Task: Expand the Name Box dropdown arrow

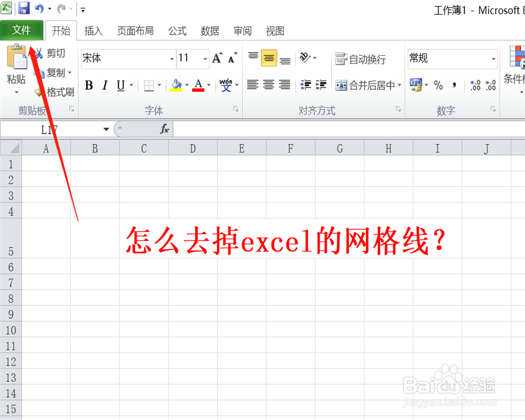Action: coord(106,129)
